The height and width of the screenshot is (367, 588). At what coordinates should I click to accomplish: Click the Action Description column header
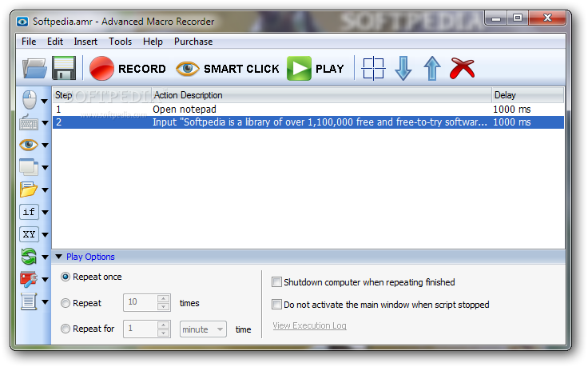[321, 95]
